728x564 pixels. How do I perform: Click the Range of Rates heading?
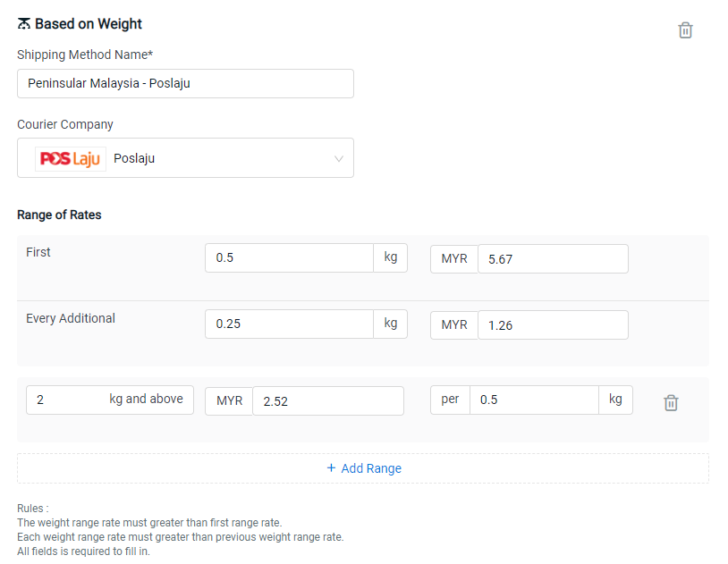59,215
